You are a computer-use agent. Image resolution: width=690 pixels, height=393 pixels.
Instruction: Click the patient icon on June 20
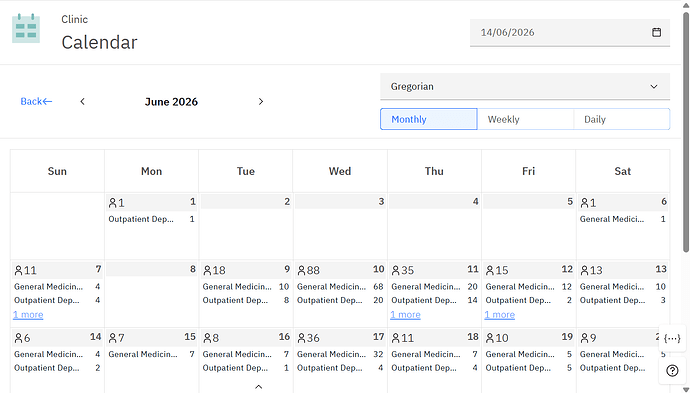(584, 338)
